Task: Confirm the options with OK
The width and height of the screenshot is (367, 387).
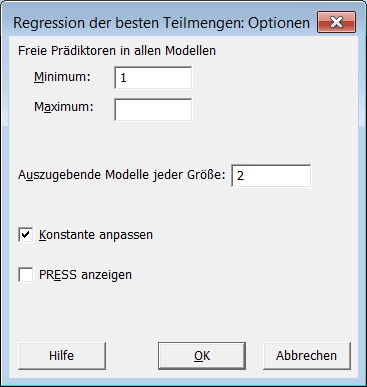Action: (x=202, y=356)
